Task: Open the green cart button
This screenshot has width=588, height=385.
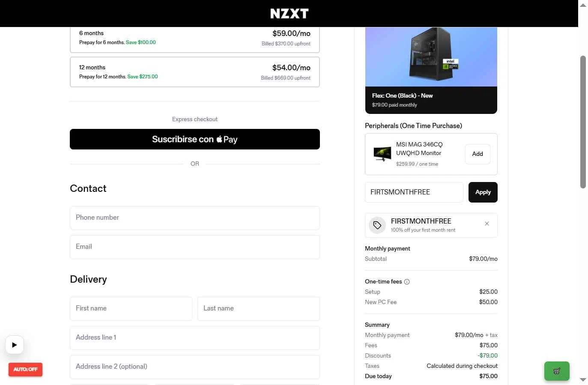Action: 557,371
